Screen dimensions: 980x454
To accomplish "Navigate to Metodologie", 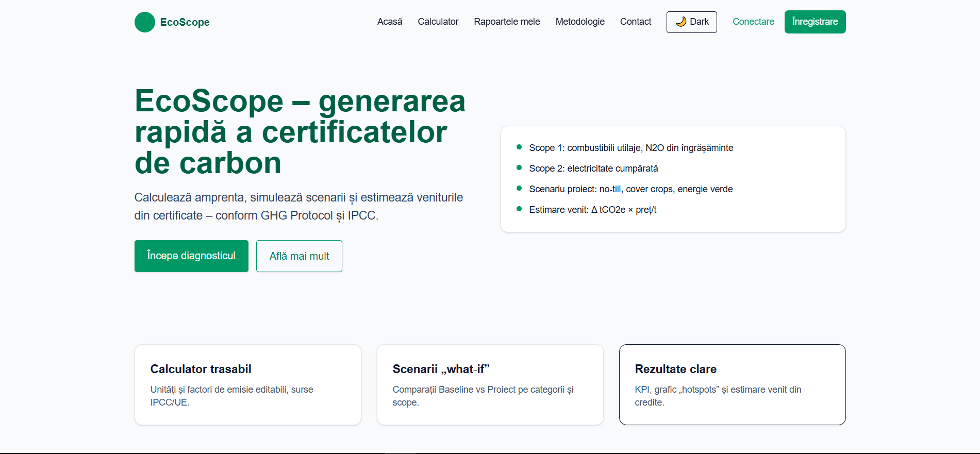I will pos(579,22).
